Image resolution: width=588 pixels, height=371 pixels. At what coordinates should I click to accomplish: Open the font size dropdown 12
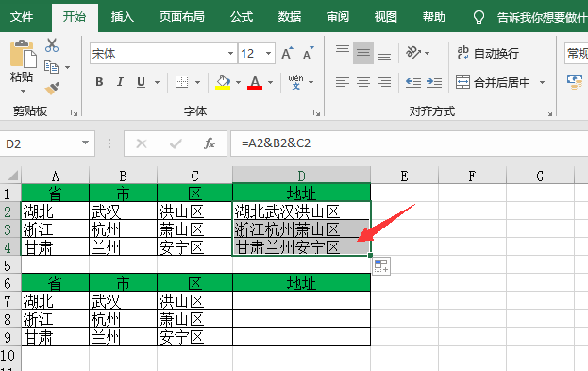pyautogui.click(x=268, y=53)
